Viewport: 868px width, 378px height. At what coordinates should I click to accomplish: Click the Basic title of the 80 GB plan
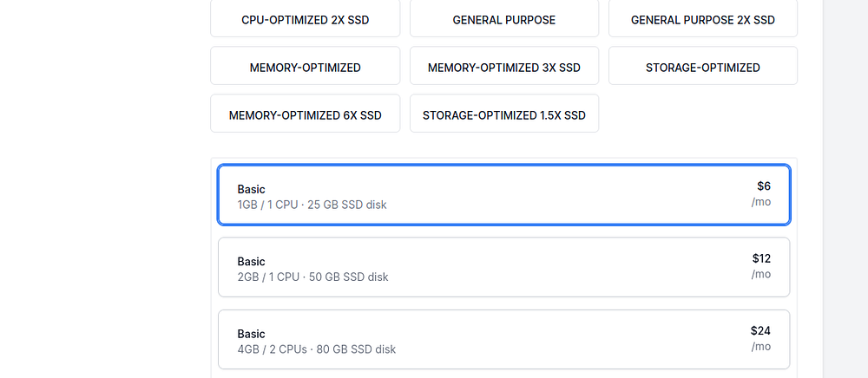pos(251,334)
